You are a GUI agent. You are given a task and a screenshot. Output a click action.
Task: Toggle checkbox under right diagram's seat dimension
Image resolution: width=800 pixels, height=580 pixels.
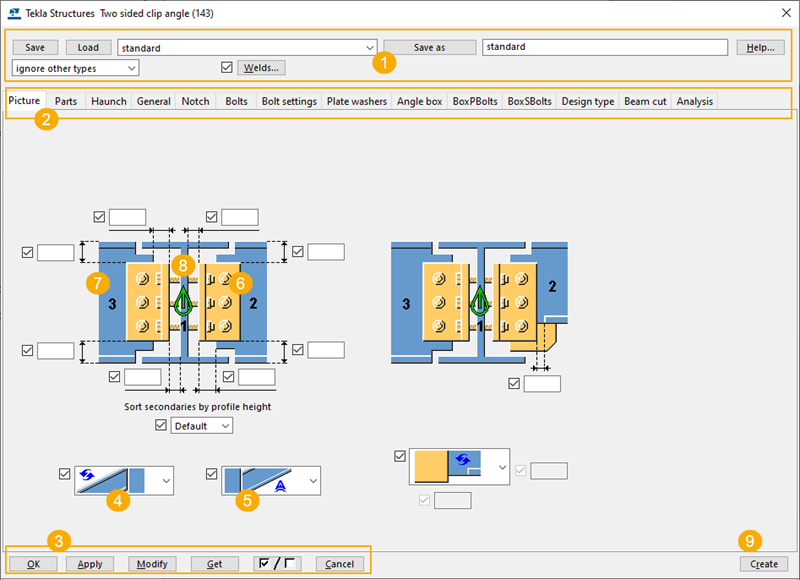[x=514, y=384]
